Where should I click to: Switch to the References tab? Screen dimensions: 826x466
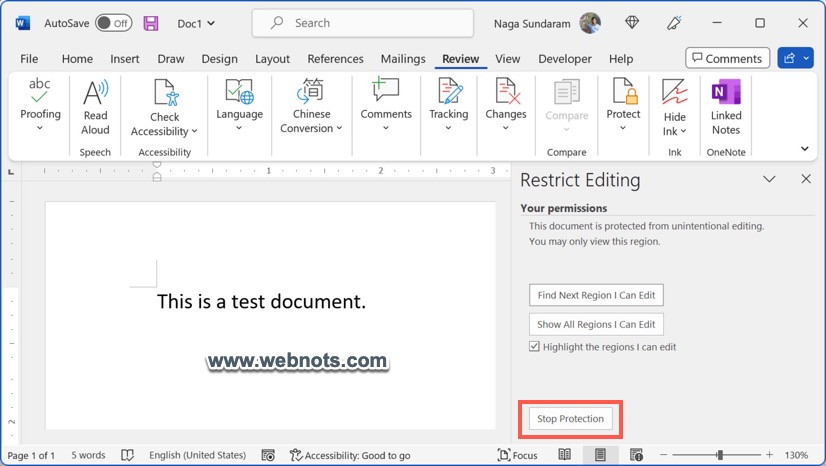point(335,59)
